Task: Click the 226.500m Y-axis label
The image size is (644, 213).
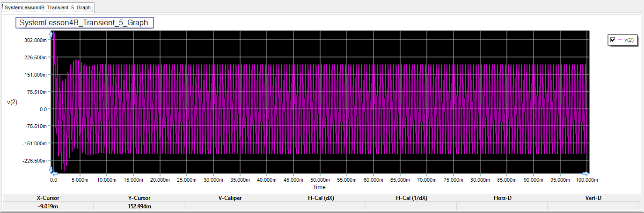Action: click(35, 57)
